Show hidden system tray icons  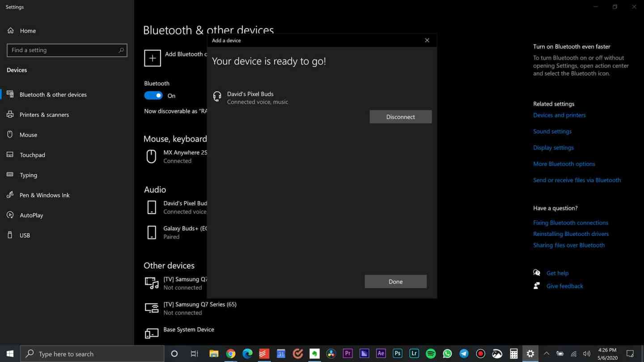pos(546,354)
